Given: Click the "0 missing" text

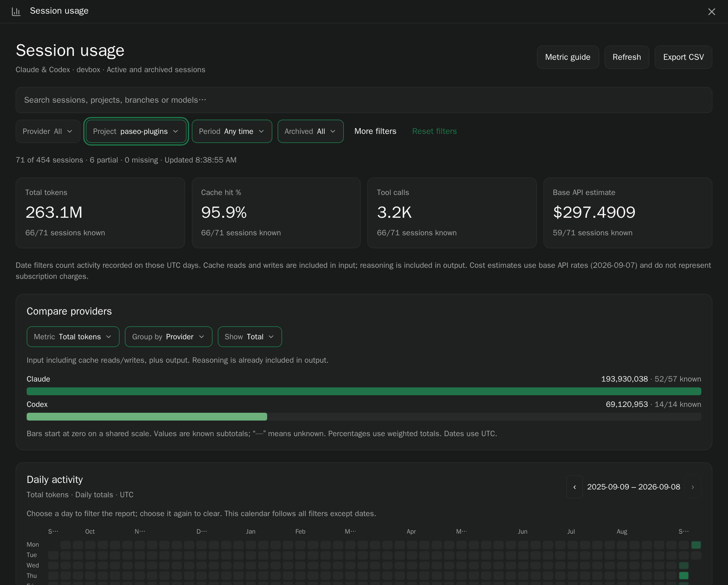Looking at the screenshot, I should 141,160.
